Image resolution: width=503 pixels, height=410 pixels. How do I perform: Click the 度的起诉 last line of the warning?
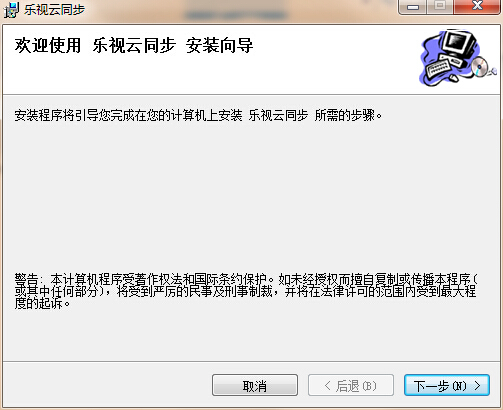(x=42, y=304)
